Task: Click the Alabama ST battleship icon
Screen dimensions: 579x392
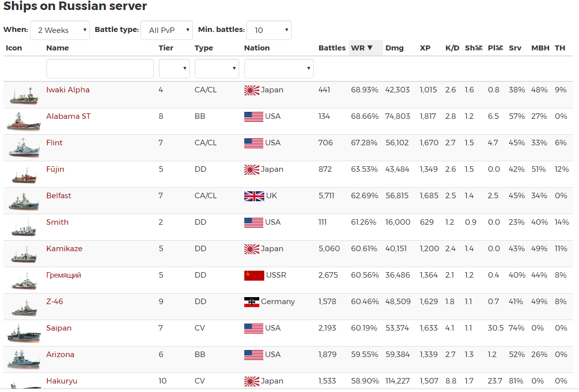Action: [23, 121]
